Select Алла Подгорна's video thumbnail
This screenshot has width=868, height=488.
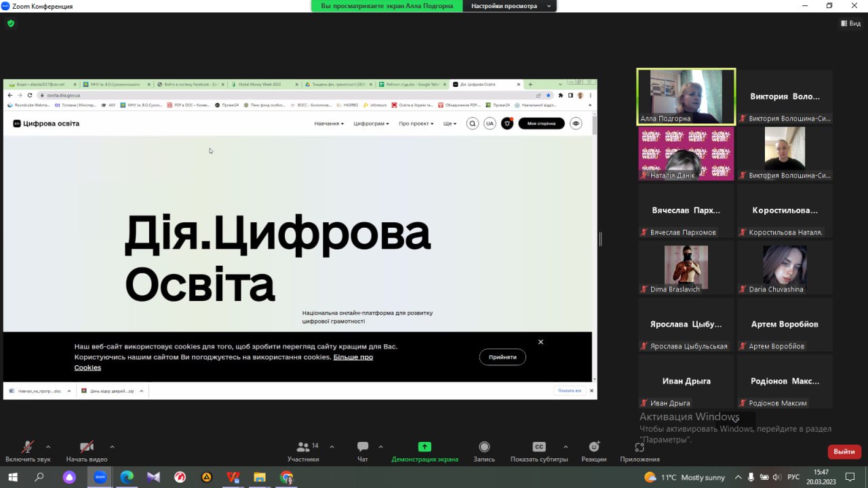(x=686, y=97)
